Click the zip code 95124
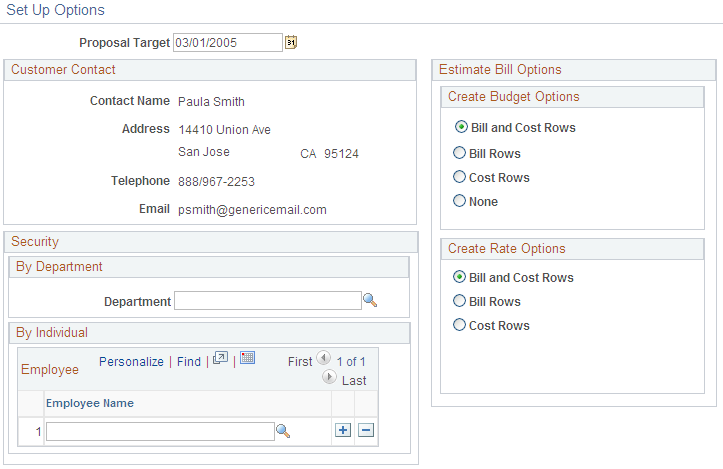The image size is (723, 469). pos(341,154)
